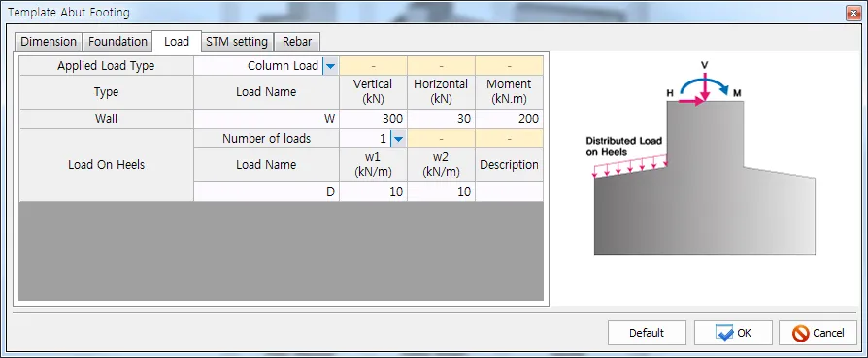Image resolution: width=868 pixels, height=358 pixels.
Task: Click the Cancel prohibition icon
Action: point(800,333)
